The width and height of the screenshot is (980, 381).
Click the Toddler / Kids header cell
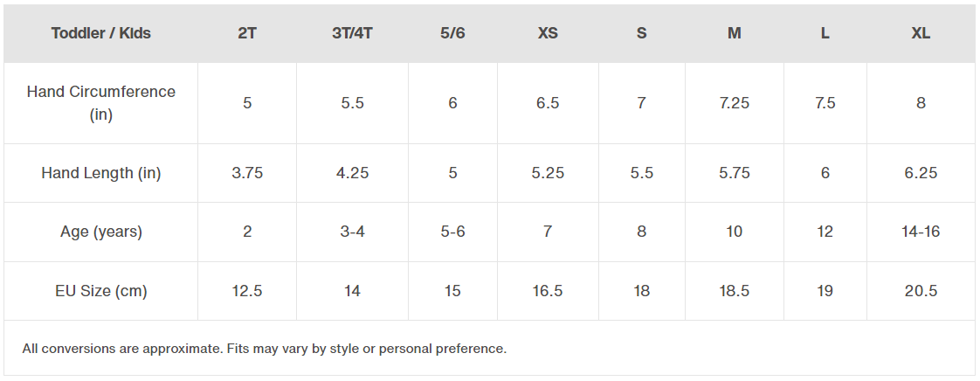coord(100,33)
